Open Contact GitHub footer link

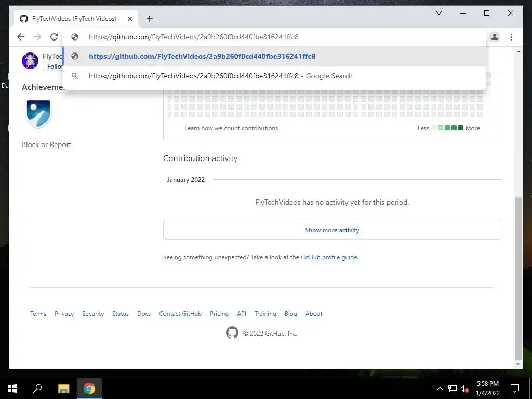pyautogui.click(x=180, y=314)
